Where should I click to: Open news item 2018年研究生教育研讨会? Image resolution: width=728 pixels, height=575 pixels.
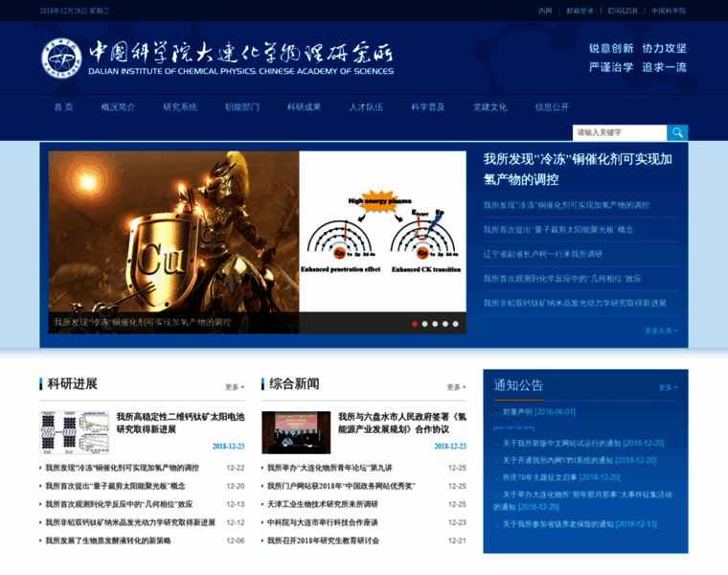[x=323, y=540]
